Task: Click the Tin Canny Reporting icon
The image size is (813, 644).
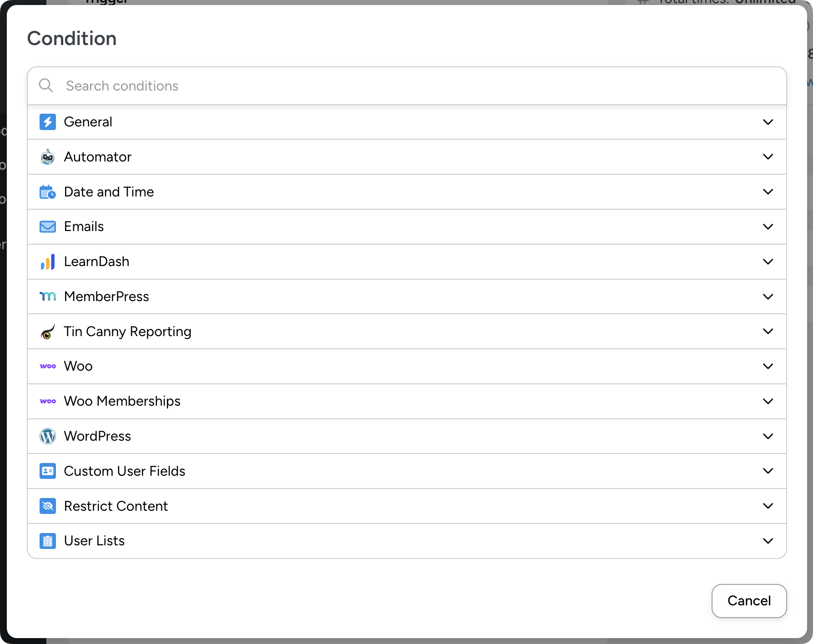Action: coord(48,332)
